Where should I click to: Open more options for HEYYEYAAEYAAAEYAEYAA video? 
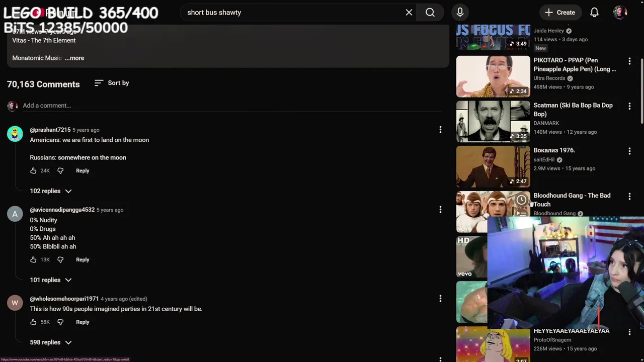point(629,332)
